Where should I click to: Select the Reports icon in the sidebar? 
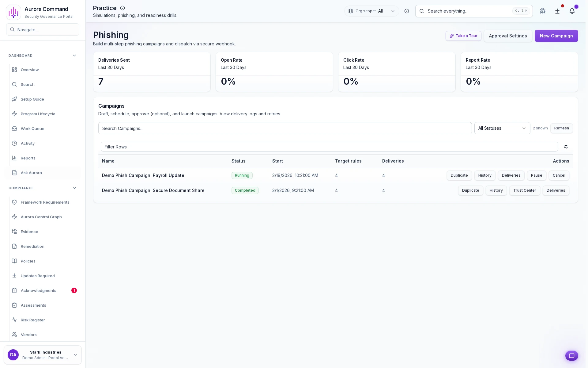click(14, 158)
